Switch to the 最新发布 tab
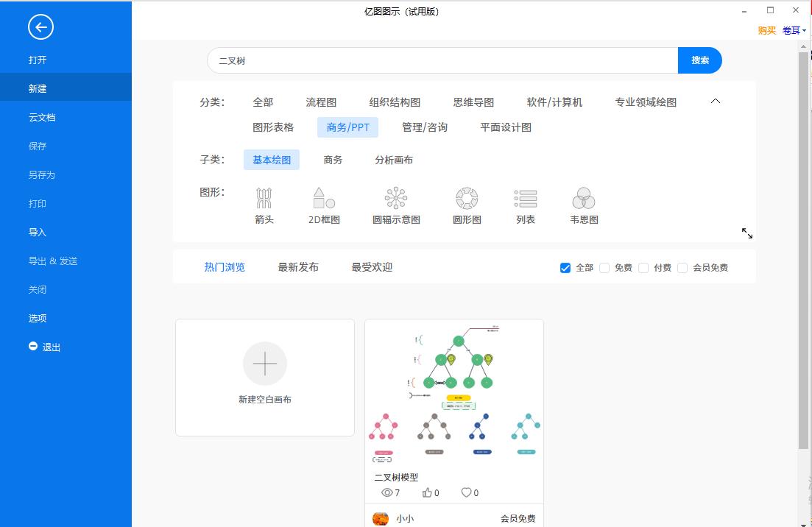Screen dimensions: 812x527 coord(298,267)
